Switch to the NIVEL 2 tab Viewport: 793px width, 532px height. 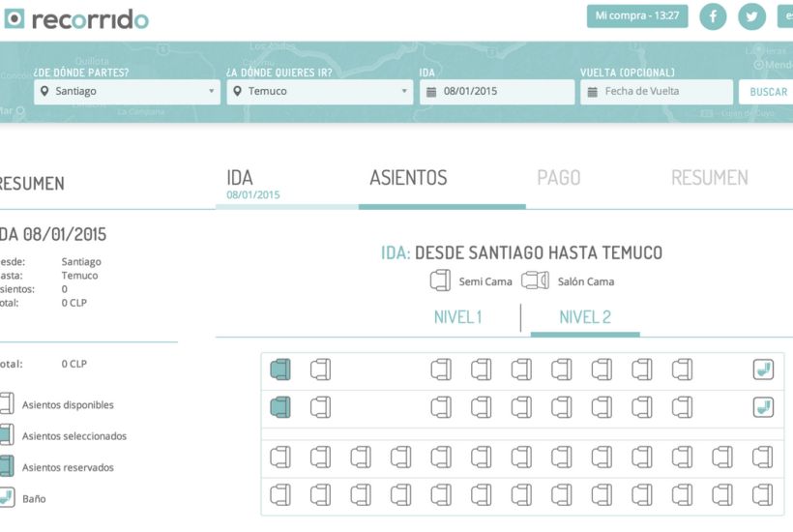[585, 317]
